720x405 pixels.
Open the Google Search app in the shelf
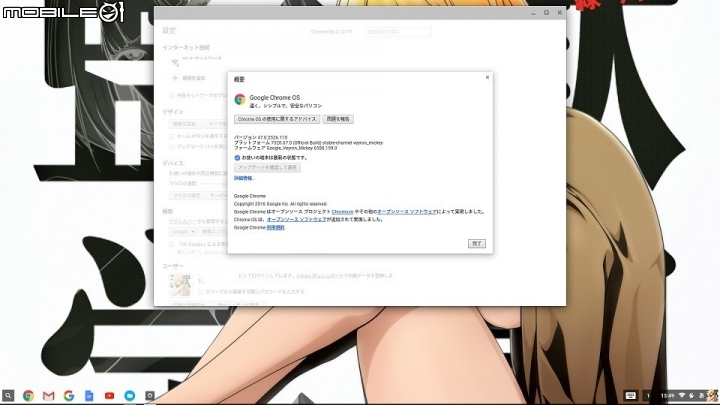(69, 395)
